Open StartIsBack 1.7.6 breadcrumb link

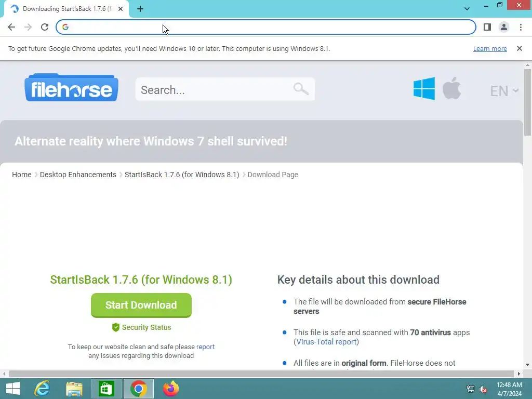click(x=182, y=175)
